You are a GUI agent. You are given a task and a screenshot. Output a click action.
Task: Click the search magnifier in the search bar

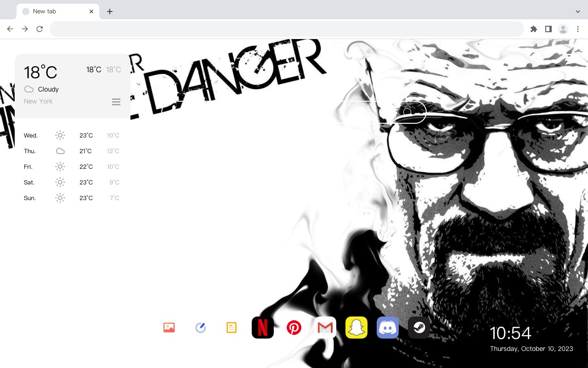pyautogui.click(x=407, y=112)
